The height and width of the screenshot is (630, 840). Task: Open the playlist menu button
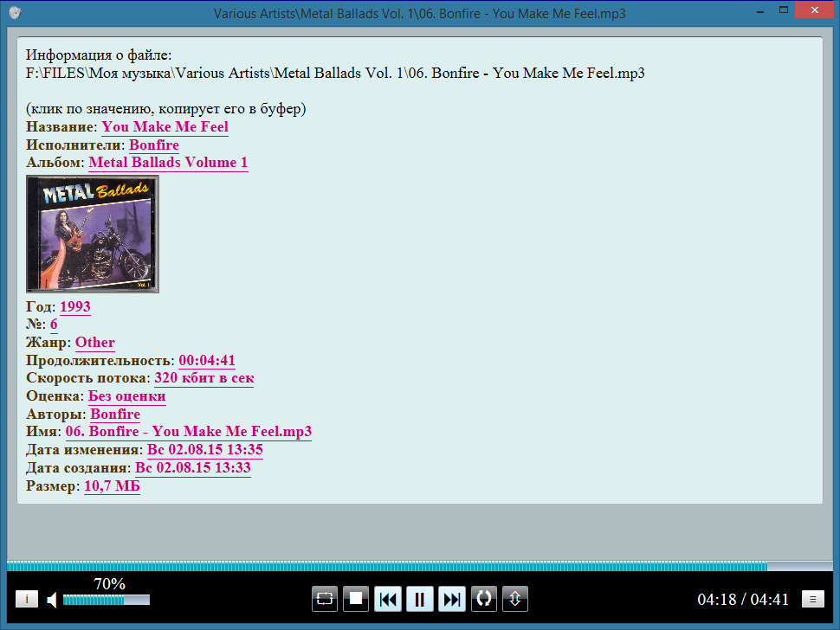[812, 599]
